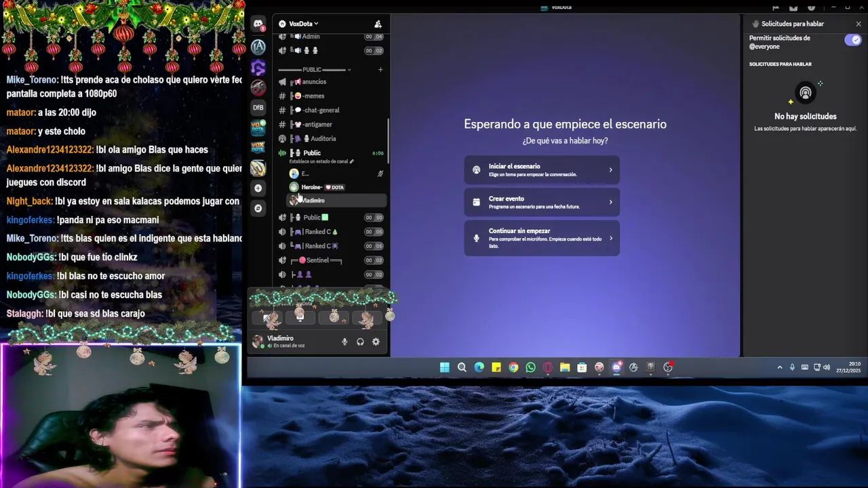Click Mike_Toreno chat message about 1080p60
Screen dimensions: 868x488
point(124,87)
